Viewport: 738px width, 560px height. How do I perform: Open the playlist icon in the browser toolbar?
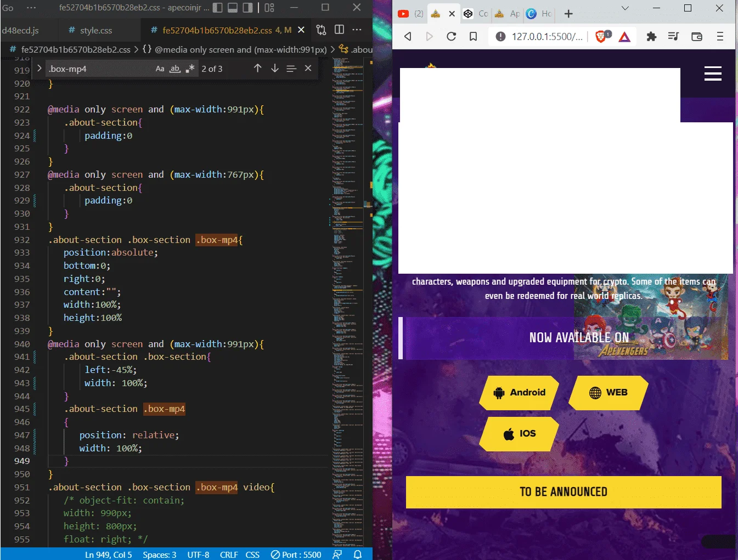pyautogui.click(x=674, y=37)
